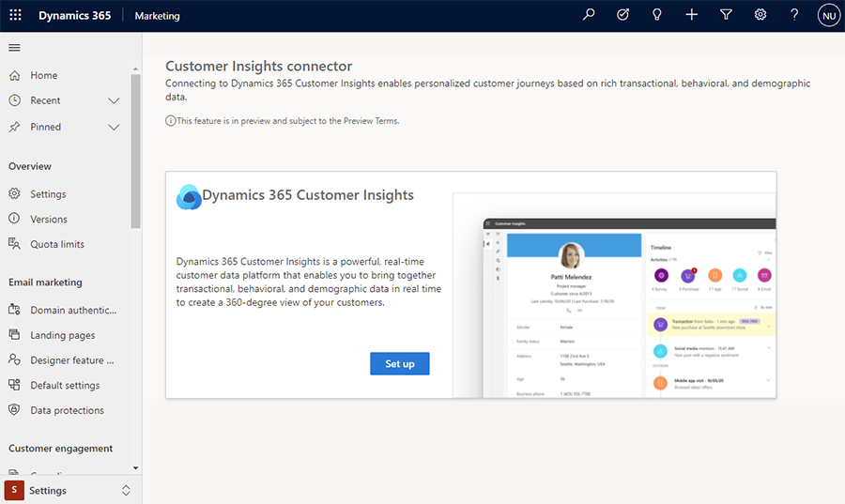Open Quota limits in sidebar

click(56, 244)
